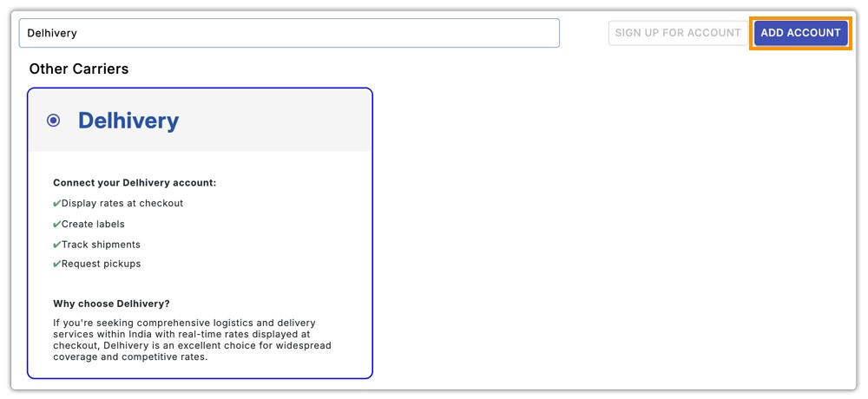
Task: Click the description line starting "If you're seeking"
Action: coord(184,323)
